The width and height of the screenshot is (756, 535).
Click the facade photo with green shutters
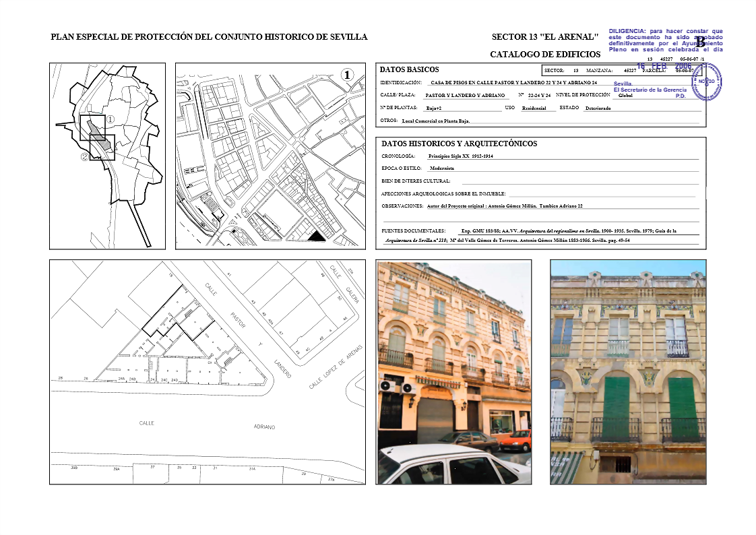pyautogui.click(x=628, y=372)
